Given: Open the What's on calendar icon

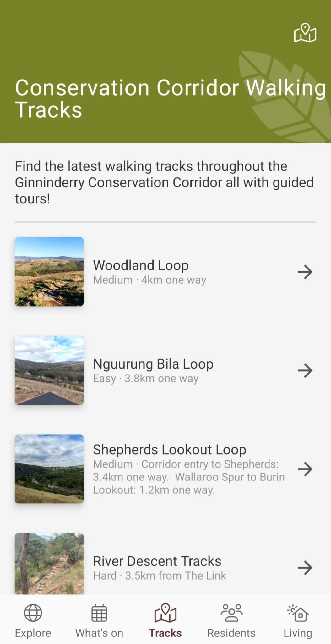Looking at the screenshot, I should 99,613.
